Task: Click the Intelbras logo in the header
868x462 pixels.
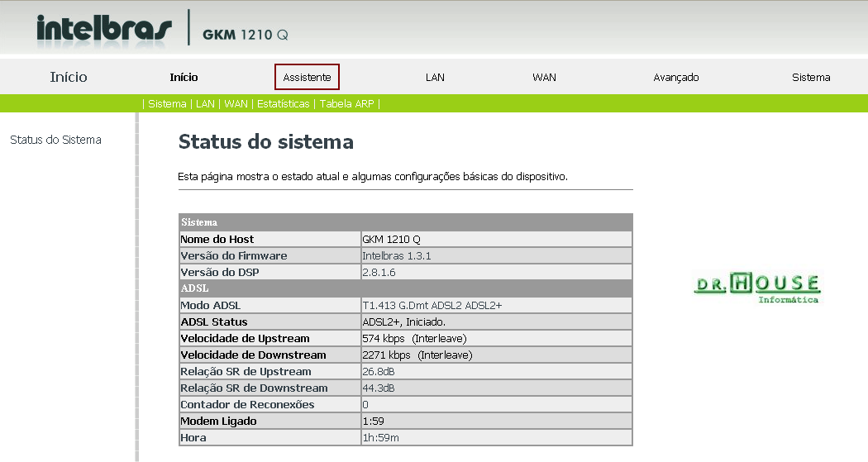Action: tap(104, 29)
